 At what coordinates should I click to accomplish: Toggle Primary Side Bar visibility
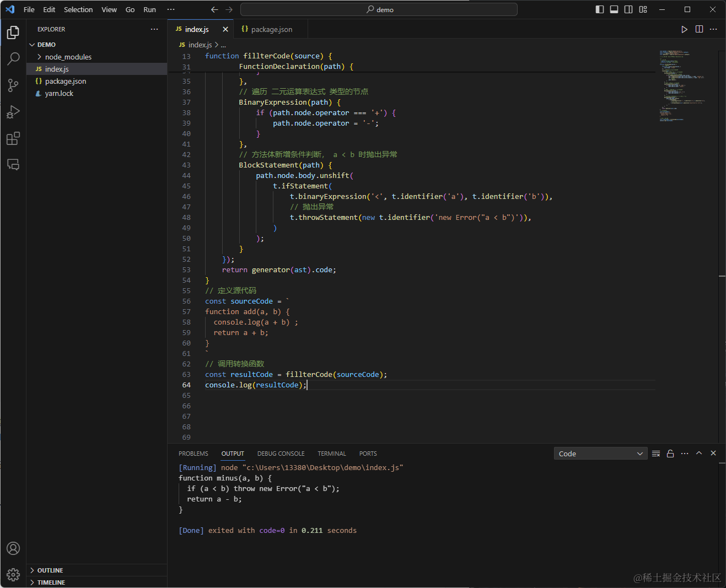pos(600,9)
